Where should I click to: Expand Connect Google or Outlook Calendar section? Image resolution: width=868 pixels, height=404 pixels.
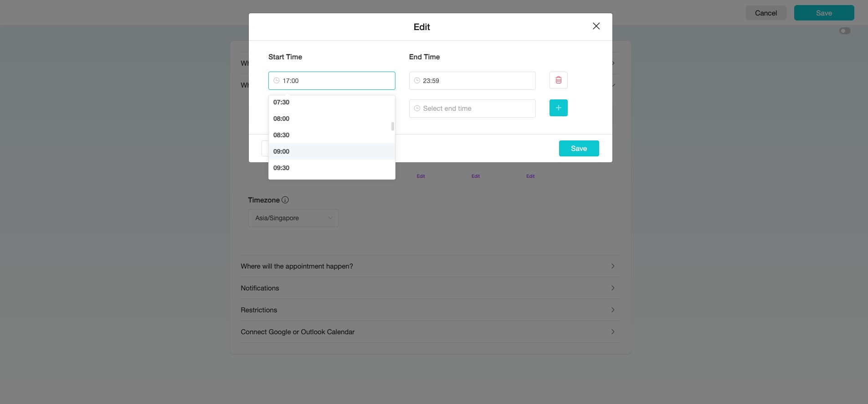point(430,332)
